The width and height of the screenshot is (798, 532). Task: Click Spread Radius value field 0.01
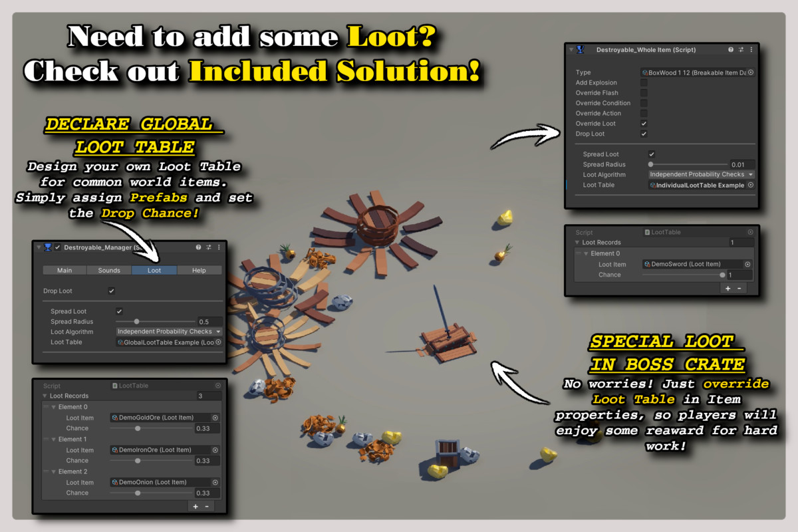[742, 164]
